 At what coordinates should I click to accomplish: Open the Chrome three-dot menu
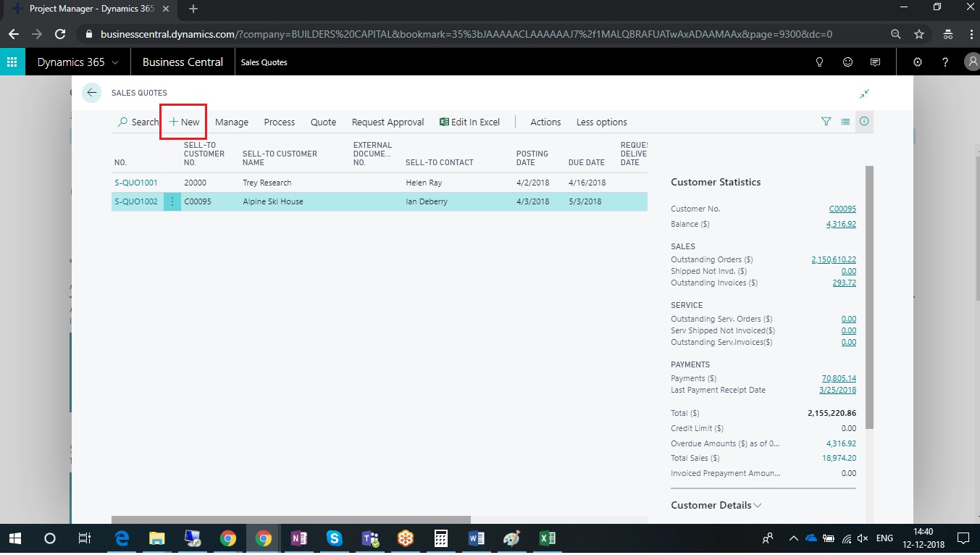pos(971,34)
